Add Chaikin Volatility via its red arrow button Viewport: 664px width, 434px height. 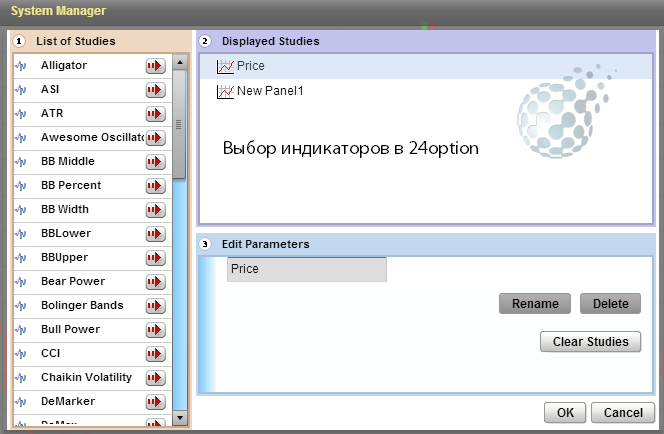pos(155,378)
